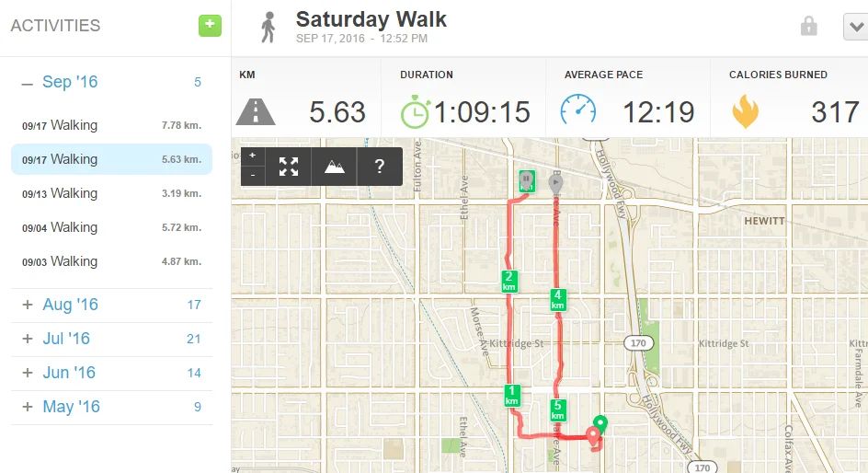868x473 pixels.
Task: Switch map to terrain view
Action: click(x=334, y=167)
